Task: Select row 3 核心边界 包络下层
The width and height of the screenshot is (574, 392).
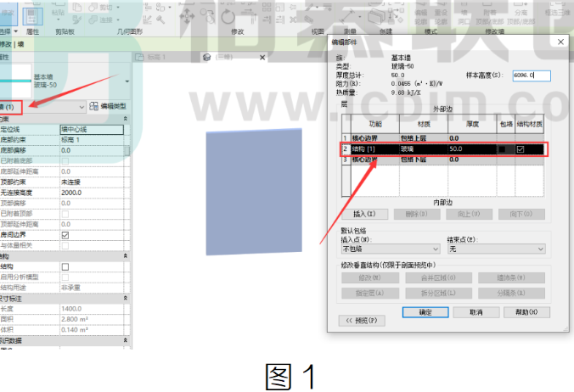Action: point(443,160)
